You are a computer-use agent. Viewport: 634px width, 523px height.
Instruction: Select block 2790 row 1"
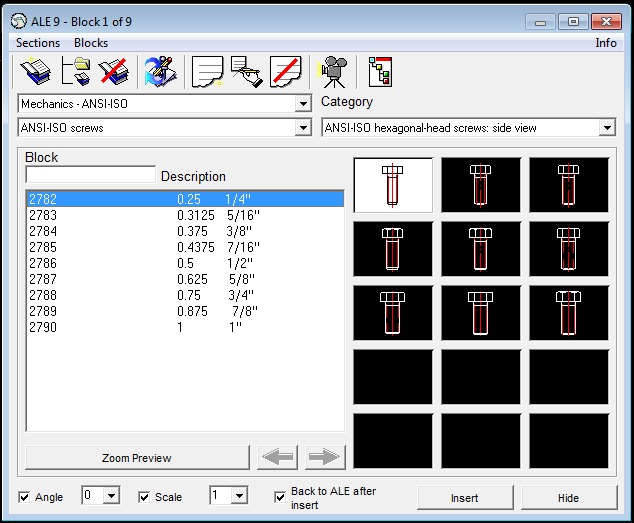coord(185,327)
